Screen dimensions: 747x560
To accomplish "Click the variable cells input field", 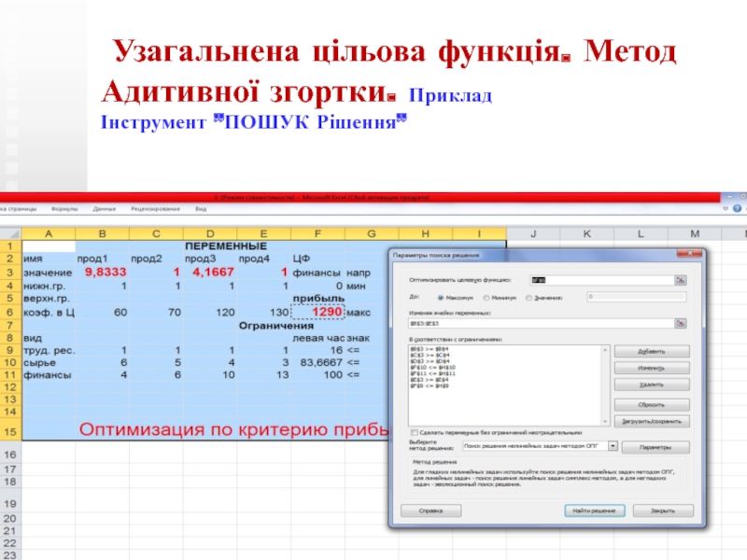I will click(540, 324).
